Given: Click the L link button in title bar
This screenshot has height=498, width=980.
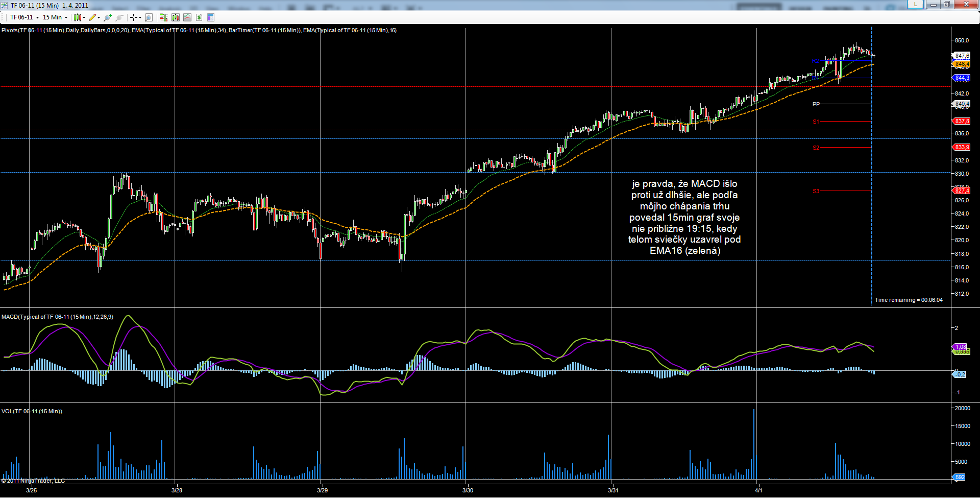Looking at the screenshot, I should [x=916, y=4].
